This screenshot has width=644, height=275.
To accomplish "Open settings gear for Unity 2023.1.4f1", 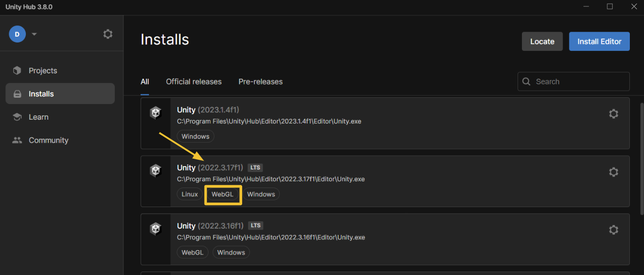I will click(614, 114).
